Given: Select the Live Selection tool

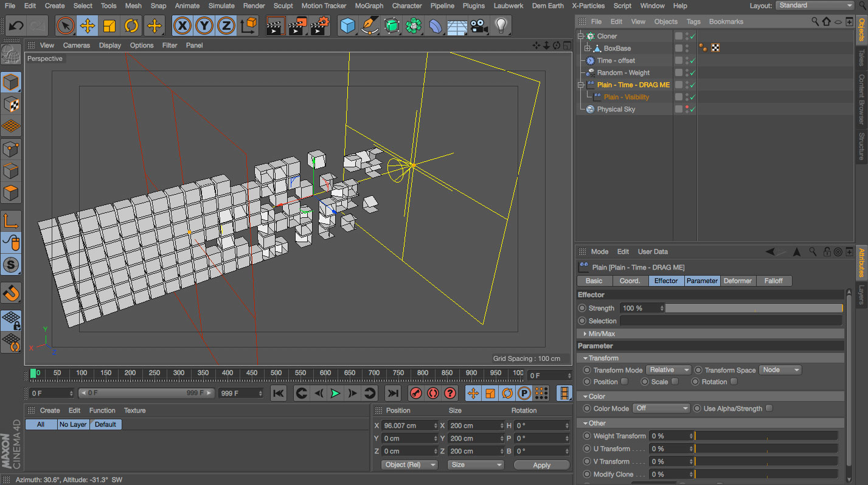Looking at the screenshot, I should click(x=65, y=26).
